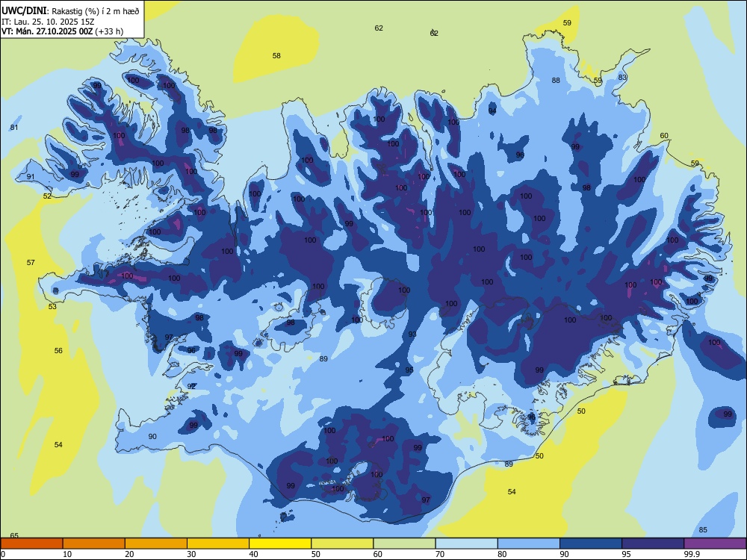Click the 60–70 light green legend swatch
The image size is (747, 560).
404,544
